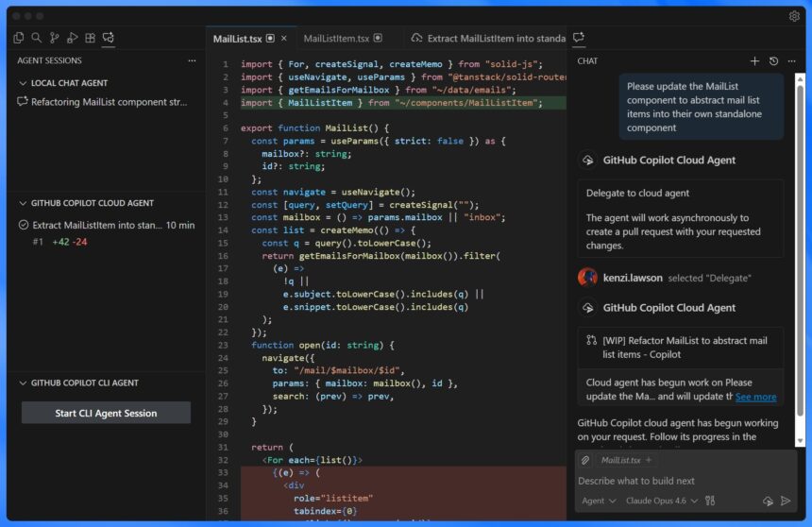Open the Extensions view icon

click(x=90, y=38)
